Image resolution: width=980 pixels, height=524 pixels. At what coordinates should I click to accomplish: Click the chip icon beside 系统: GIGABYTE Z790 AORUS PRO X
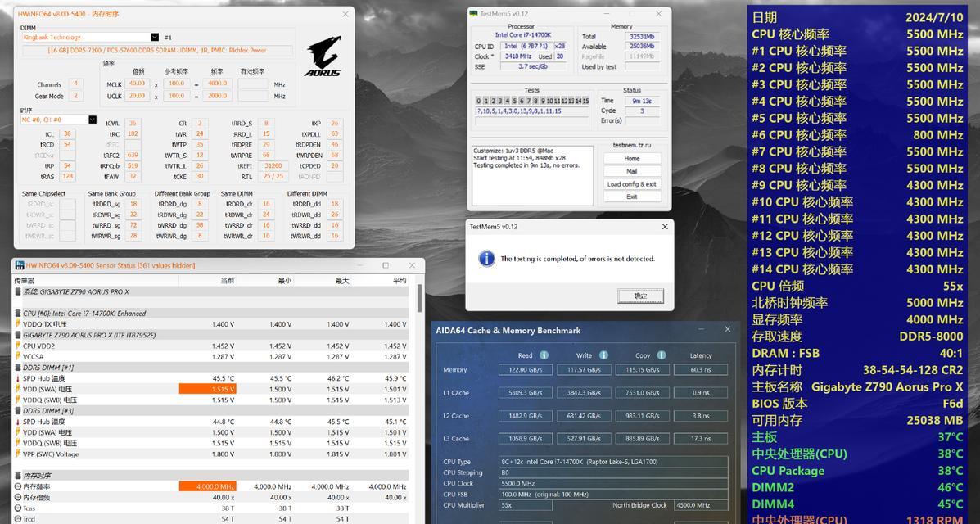[17, 292]
